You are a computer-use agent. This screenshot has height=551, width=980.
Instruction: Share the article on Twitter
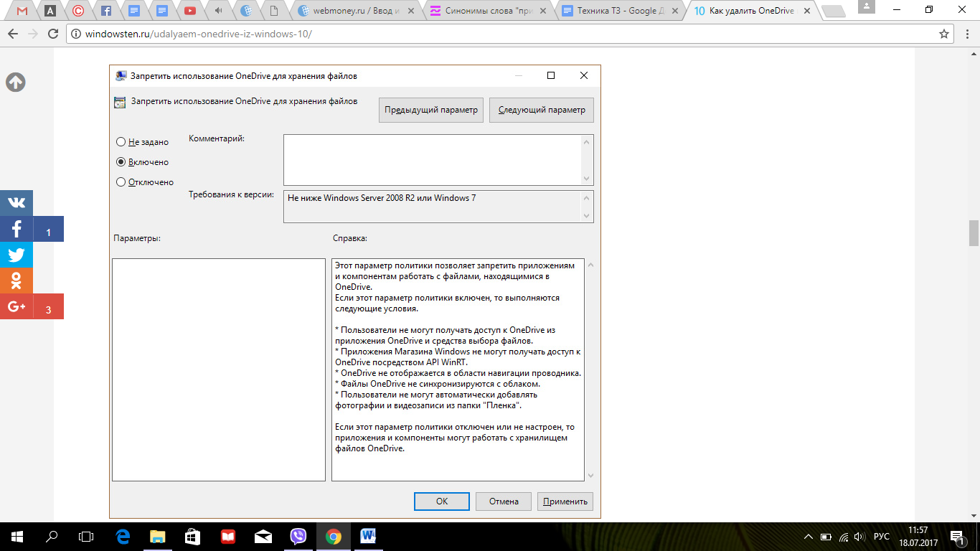tap(17, 255)
